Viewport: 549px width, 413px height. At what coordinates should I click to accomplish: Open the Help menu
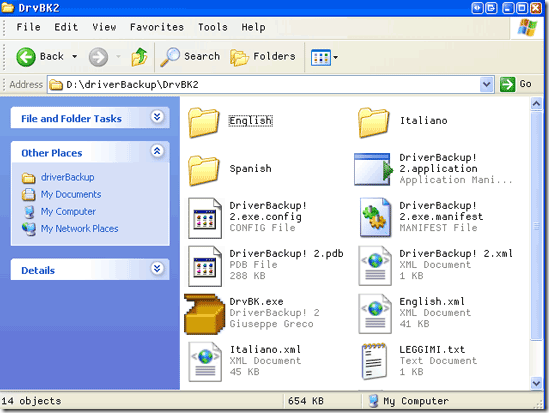tap(253, 27)
